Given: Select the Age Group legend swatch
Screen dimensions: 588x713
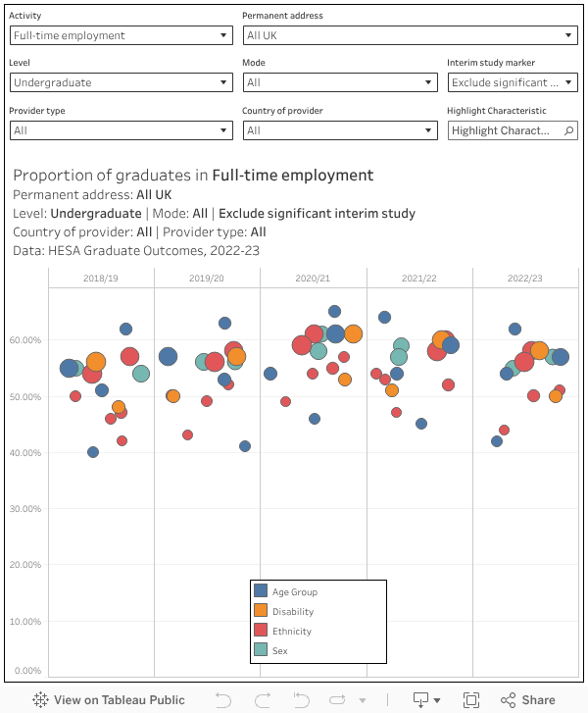Looking at the screenshot, I should [261, 590].
